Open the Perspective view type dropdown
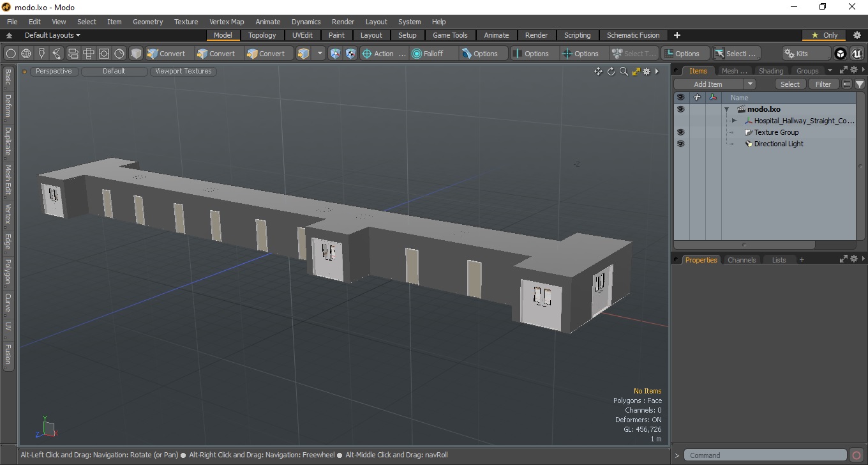Image resolution: width=868 pixels, height=465 pixels. pos(54,71)
